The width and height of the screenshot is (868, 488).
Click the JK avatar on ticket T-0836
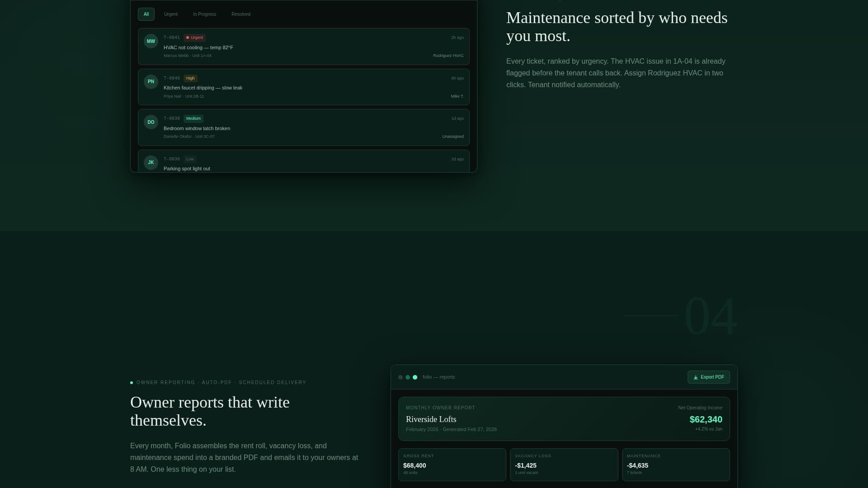click(151, 162)
